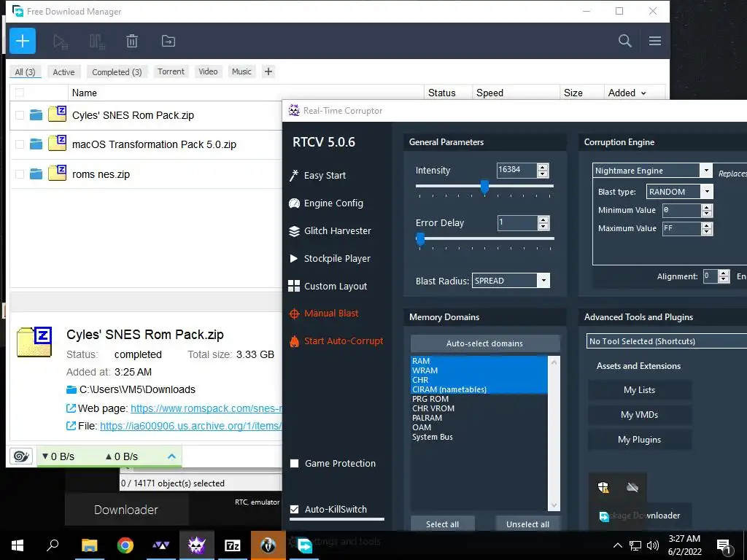Show hidden tray icons chevron
The image size is (747, 560).
coord(617,545)
